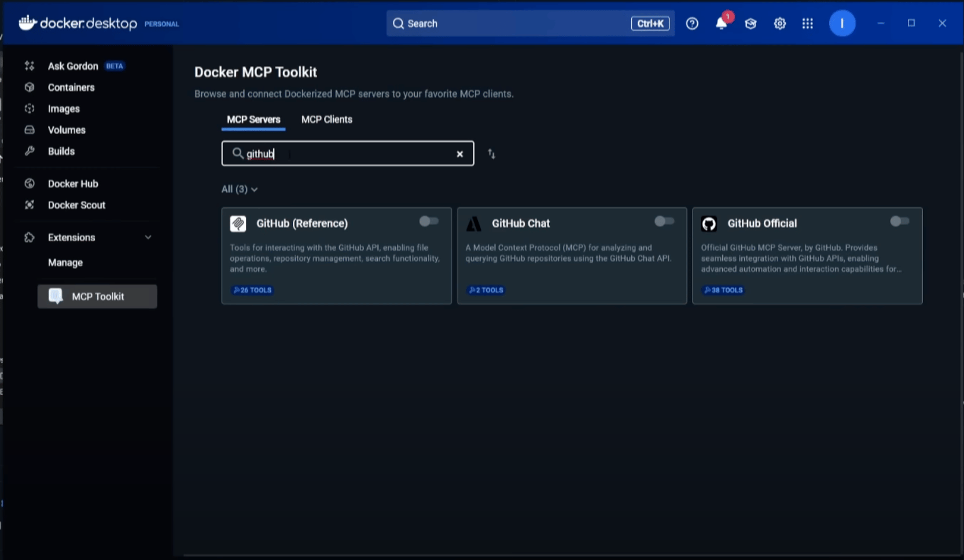The width and height of the screenshot is (964, 560).
Task: Switch to MCP Servers tab
Action: point(253,120)
